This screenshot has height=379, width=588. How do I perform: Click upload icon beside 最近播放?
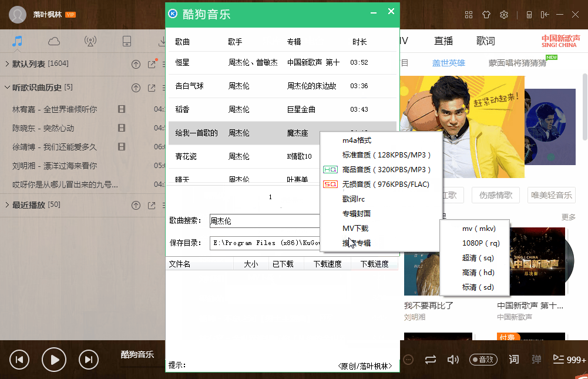click(136, 205)
